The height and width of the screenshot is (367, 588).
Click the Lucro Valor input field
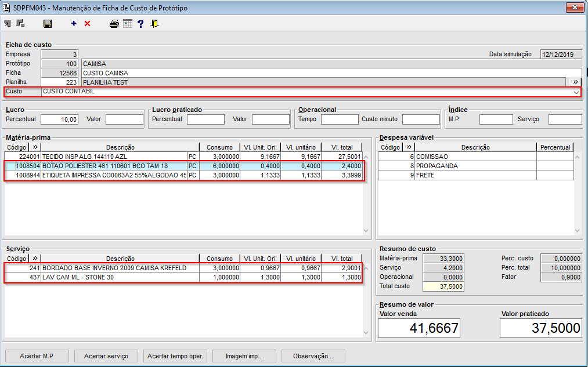coord(124,119)
